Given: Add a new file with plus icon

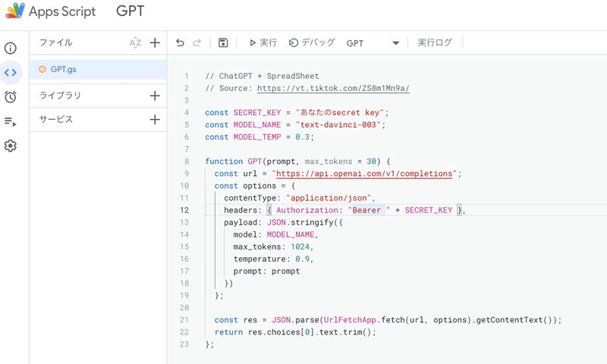Looking at the screenshot, I should tap(155, 42).
